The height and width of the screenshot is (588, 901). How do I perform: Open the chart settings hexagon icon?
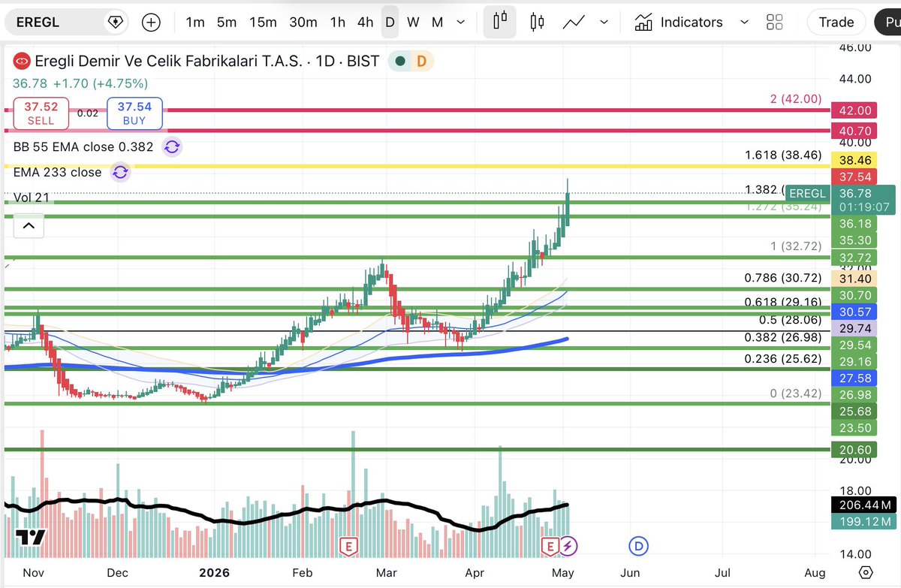[x=866, y=571]
